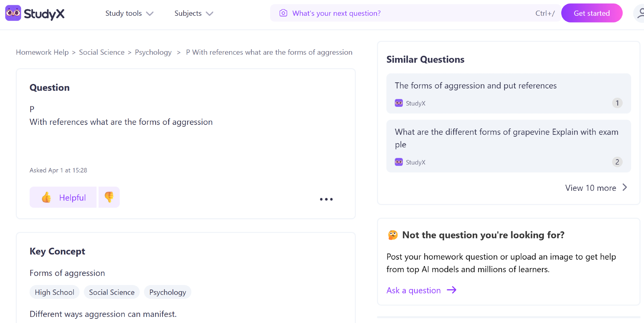Go to Homework Help breadcrumb
This screenshot has height=323, width=644.
42,52
